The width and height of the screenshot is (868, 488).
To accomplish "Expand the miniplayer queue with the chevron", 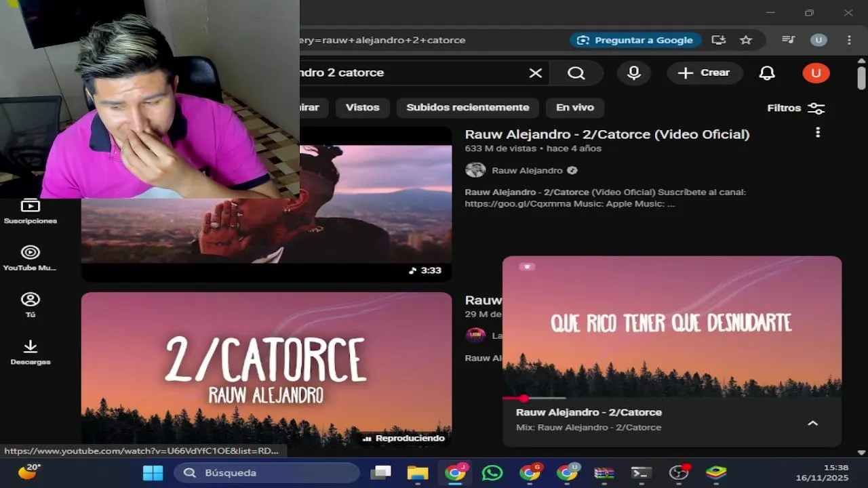I will coord(812,423).
